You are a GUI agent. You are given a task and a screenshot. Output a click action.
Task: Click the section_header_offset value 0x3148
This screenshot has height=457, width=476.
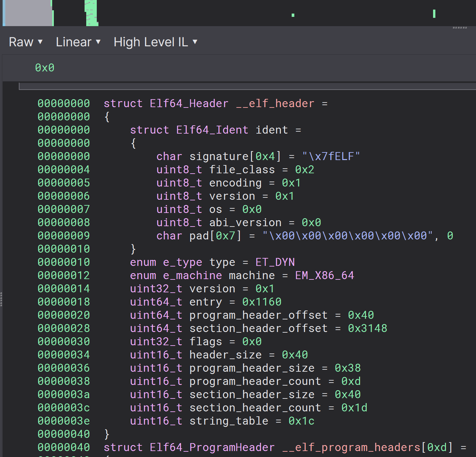[367, 328]
